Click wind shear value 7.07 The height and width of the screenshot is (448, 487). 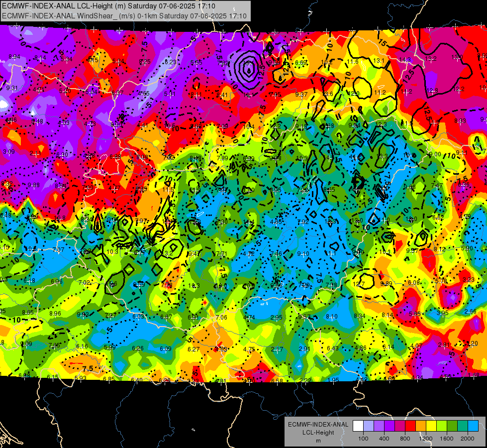point(58,250)
